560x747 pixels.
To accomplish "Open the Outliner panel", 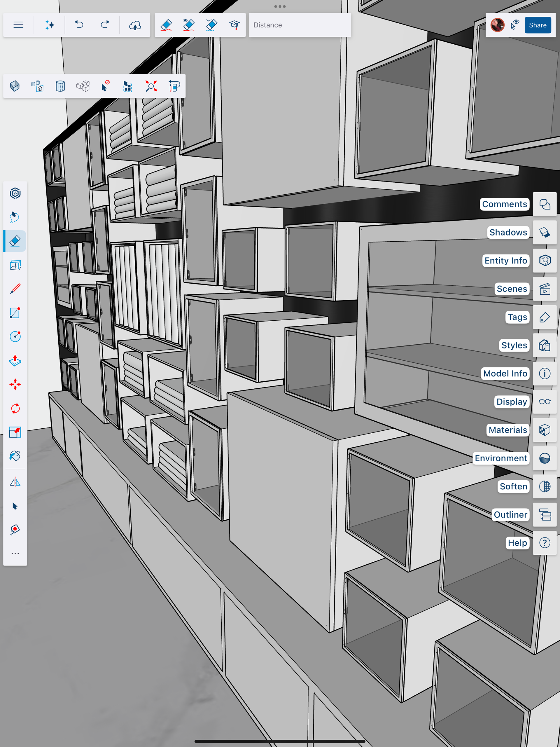I will pyautogui.click(x=544, y=515).
